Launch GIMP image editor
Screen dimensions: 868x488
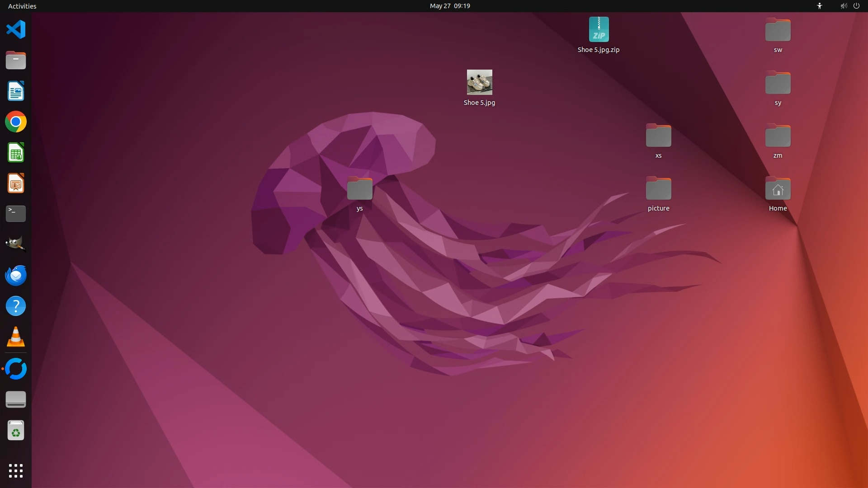click(x=16, y=244)
